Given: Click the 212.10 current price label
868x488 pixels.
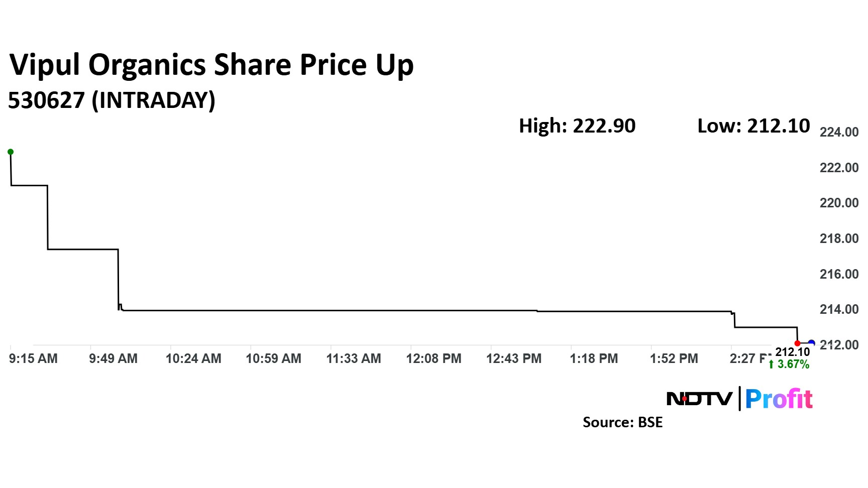Looking at the screenshot, I should point(792,352).
